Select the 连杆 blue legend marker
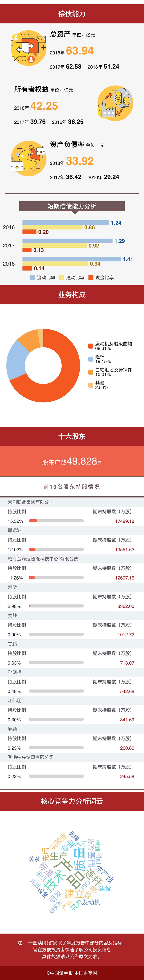Screen dimensions: 144x980 point(91,359)
